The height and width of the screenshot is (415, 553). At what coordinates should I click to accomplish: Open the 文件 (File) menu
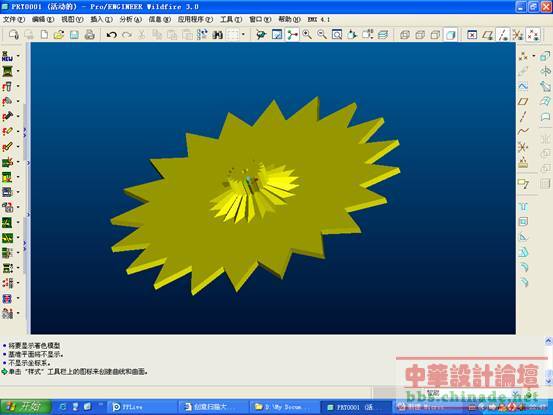(x=14, y=19)
